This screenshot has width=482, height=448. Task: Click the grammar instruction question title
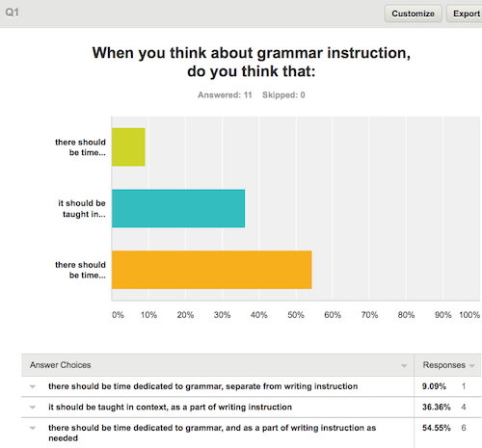click(252, 62)
